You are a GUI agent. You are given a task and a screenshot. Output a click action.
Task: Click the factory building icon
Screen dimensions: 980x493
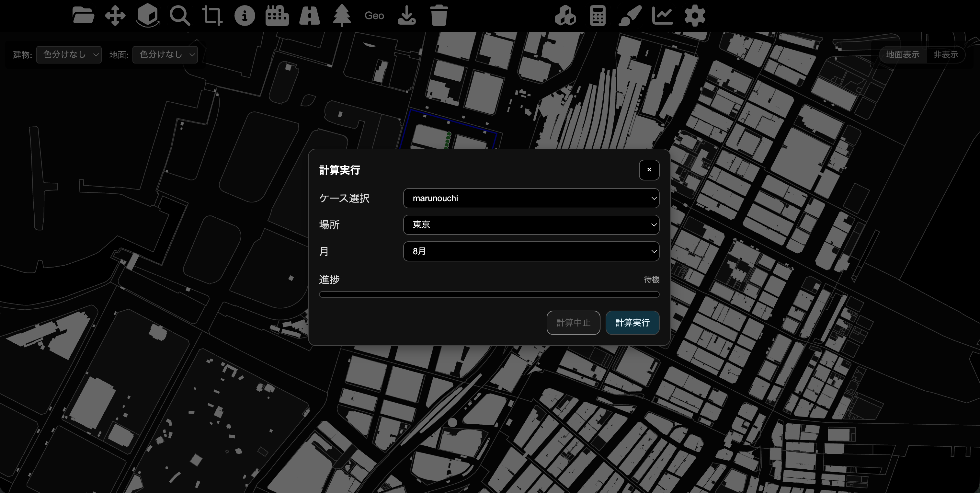coord(277,16)
